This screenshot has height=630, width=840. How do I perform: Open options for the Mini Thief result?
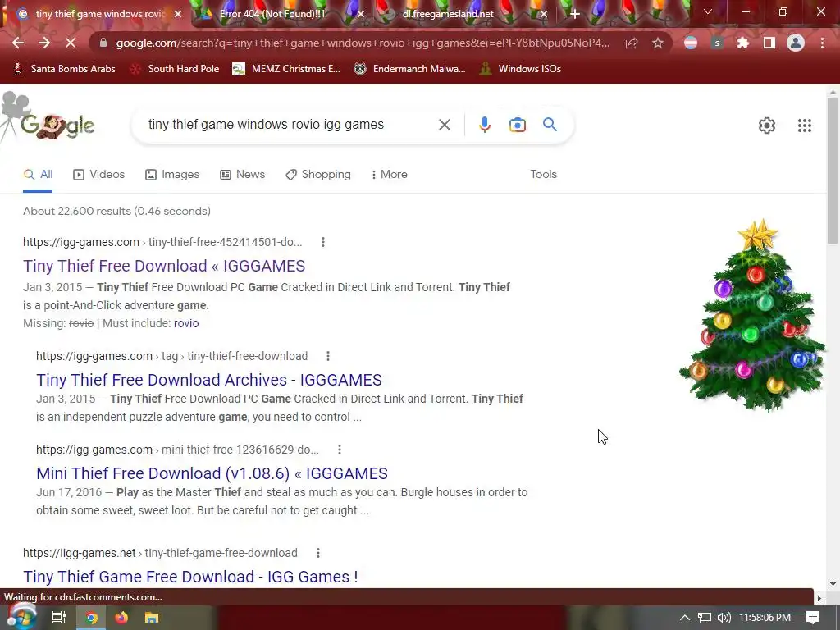339,450
